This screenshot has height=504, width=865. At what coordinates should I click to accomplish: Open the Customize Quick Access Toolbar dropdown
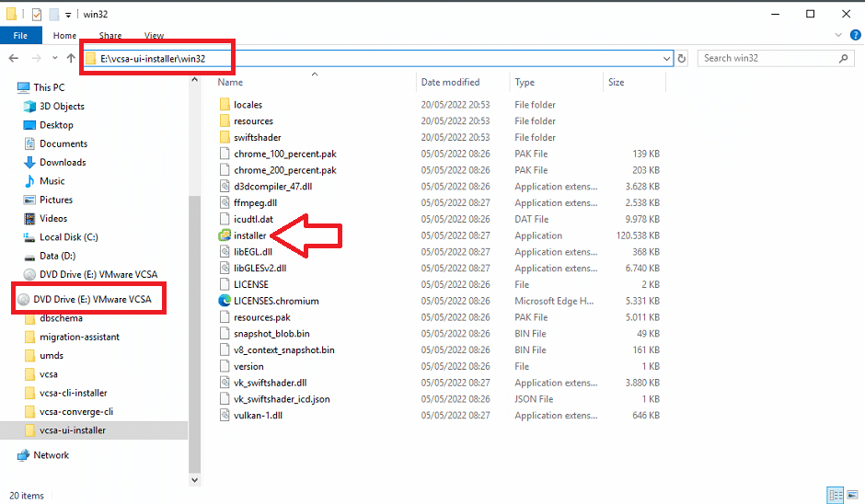(68, 15)
